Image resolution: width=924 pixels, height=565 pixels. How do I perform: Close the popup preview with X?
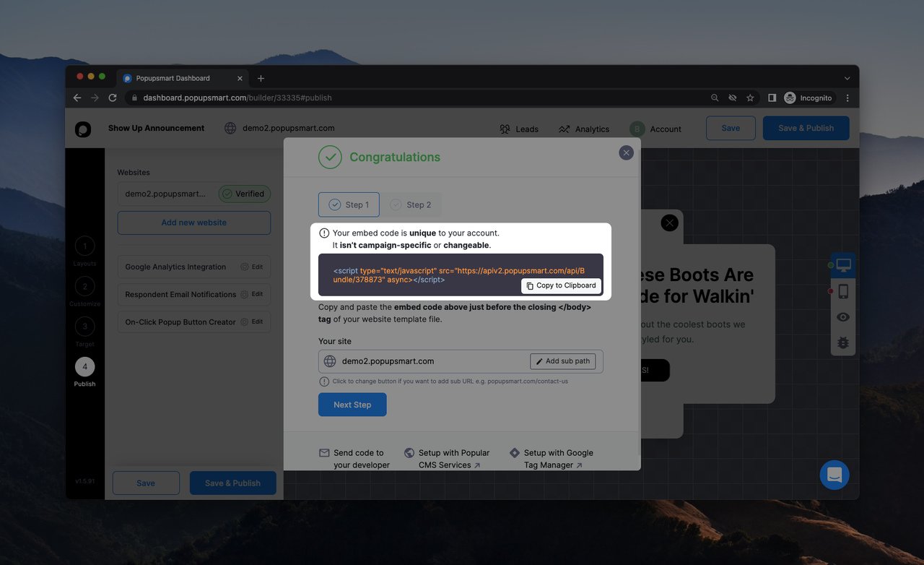click(x=670, y=223)
